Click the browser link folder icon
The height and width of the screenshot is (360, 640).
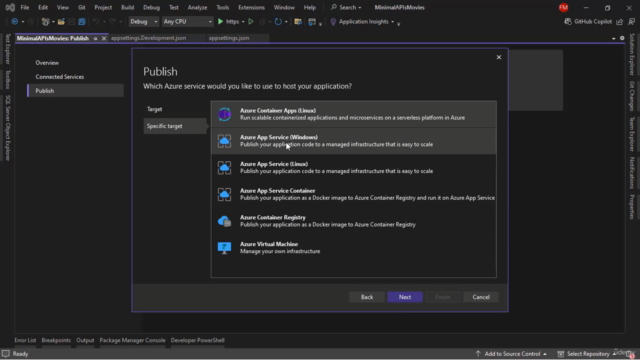tap(298, 22)
